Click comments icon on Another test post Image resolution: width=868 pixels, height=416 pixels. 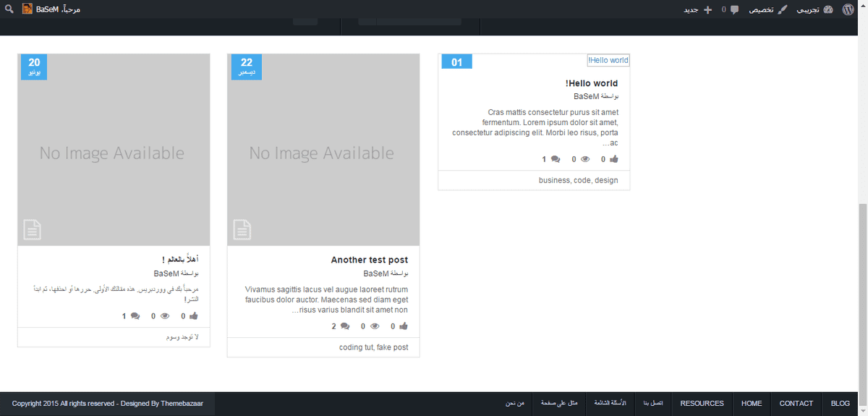[345, 326]
